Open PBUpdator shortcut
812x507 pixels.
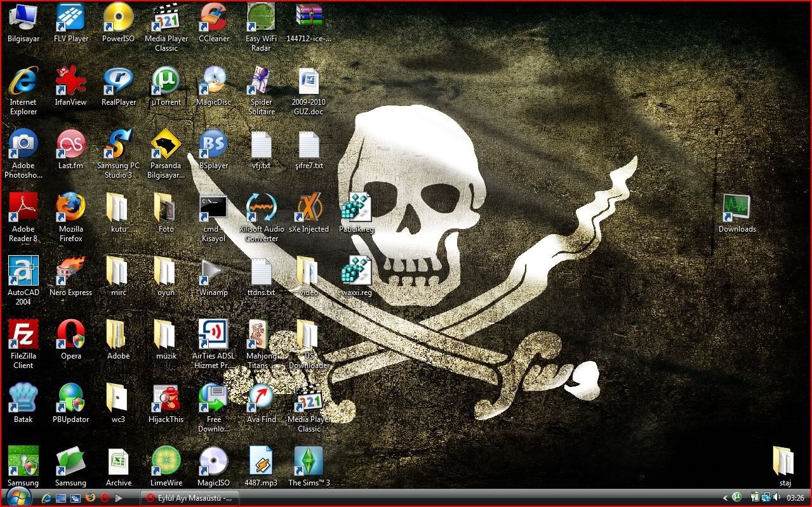[x=71, y=404]
